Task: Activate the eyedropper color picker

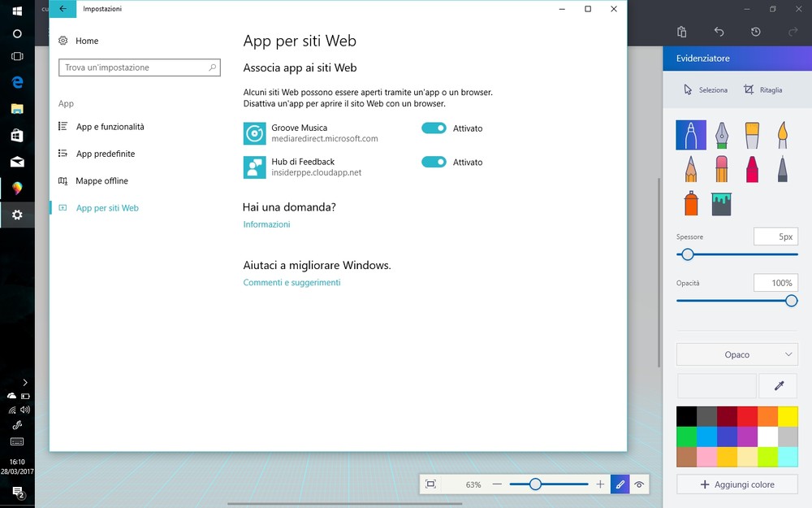Action: [x=779, y=385]
